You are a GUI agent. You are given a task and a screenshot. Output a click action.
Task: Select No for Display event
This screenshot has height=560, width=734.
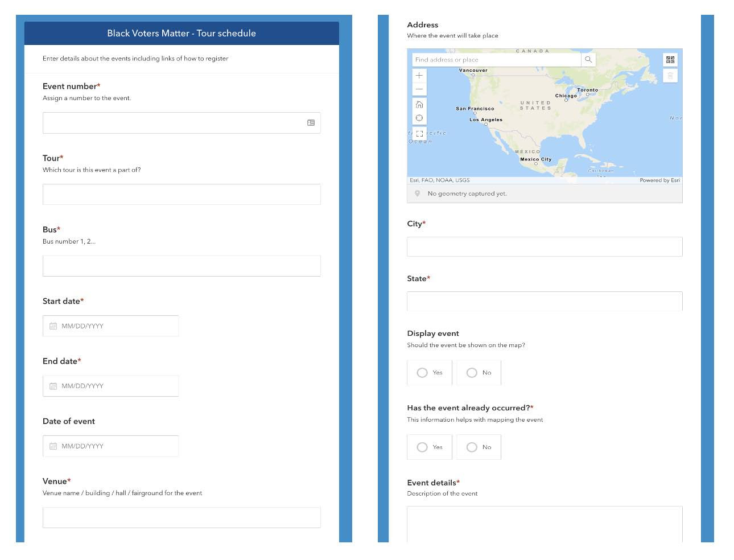(x=479, y=373)
